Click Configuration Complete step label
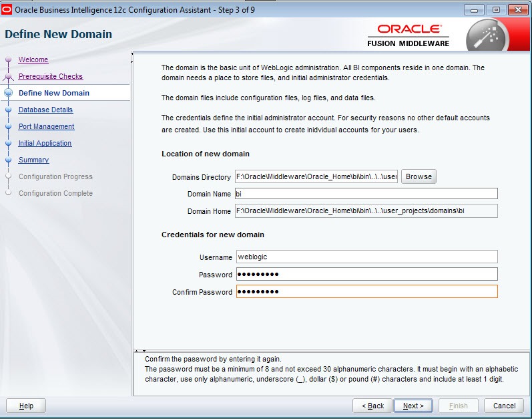 [55, 193]
